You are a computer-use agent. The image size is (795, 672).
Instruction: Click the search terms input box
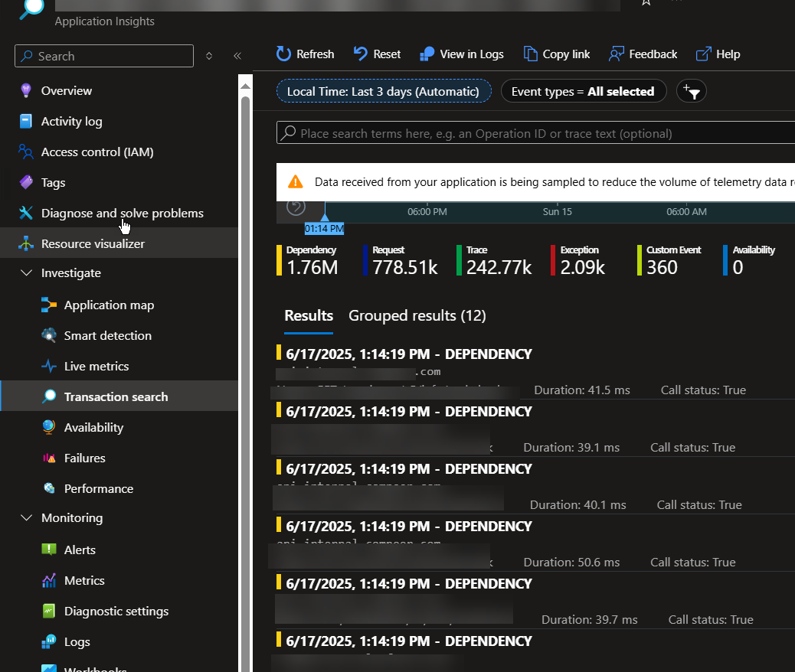pos(535,133)
